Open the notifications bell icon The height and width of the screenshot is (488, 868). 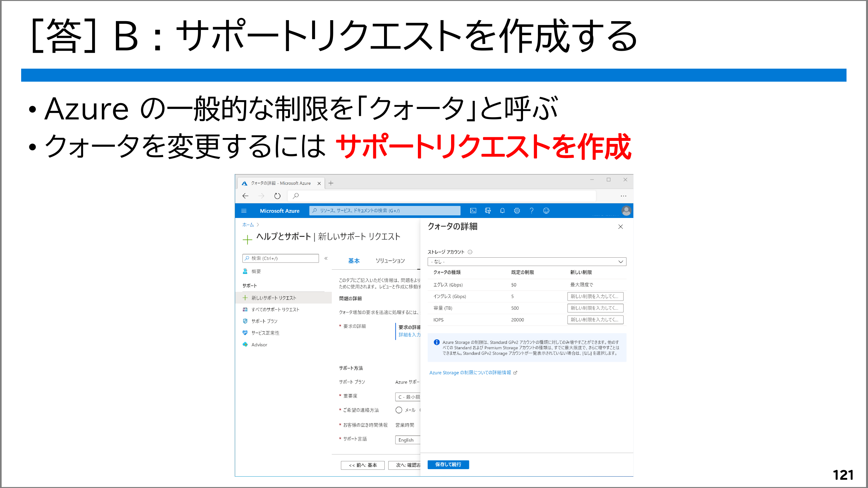coord(503,211)
